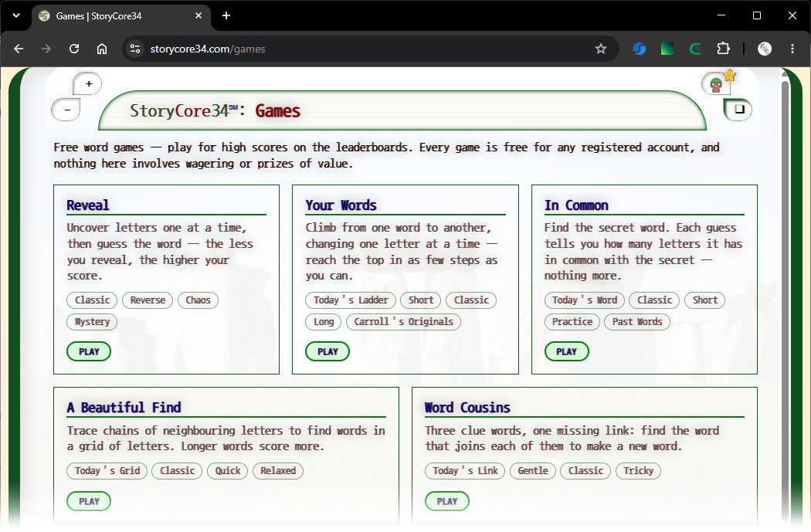Viewport: 811px width, 532px height.
Task: Play the Reveal game
Action: (89, 351)
